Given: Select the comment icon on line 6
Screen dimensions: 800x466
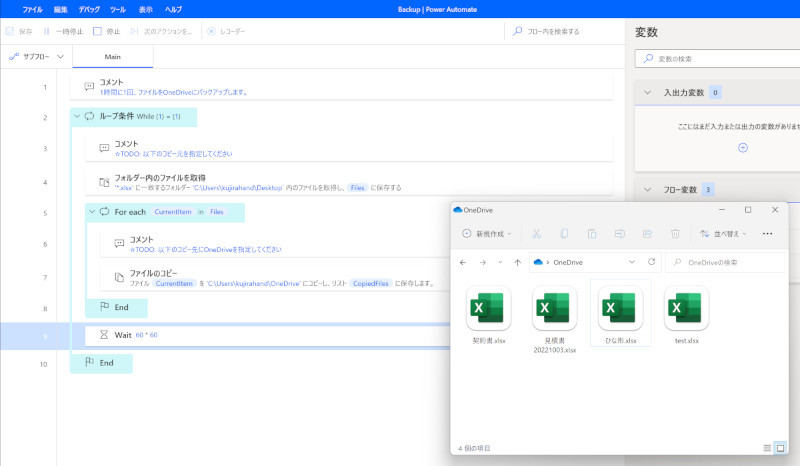Looking at the screenshot, I should click(119, 243).
